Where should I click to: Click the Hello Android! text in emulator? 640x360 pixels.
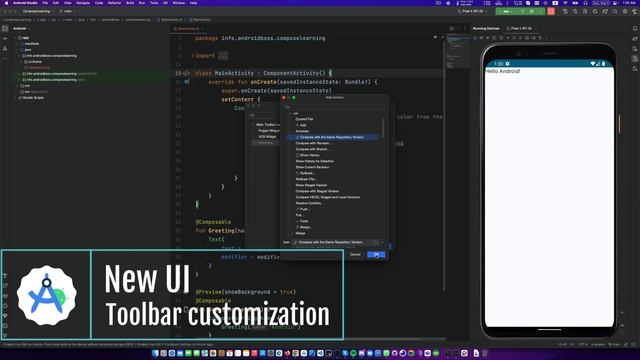[502, 71]
